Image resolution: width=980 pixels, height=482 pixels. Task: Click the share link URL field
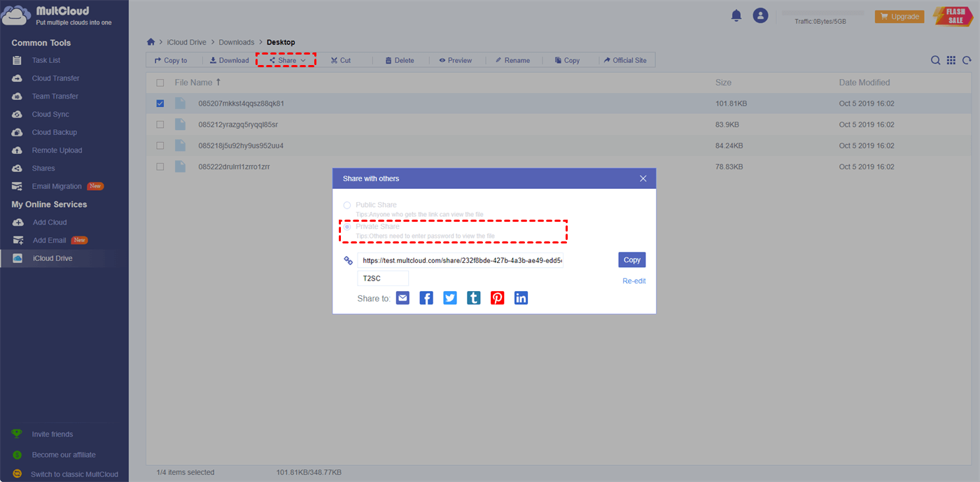[x=461, y=260]
